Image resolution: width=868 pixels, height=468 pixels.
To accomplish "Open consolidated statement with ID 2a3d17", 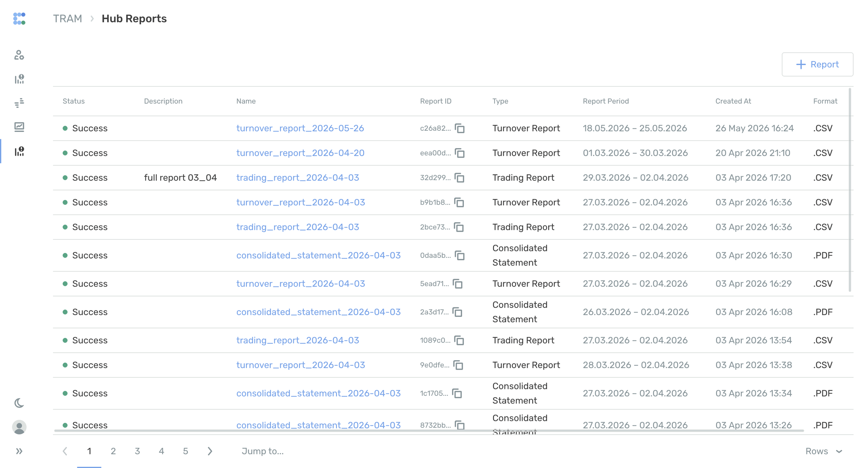I will coord(318,312).
